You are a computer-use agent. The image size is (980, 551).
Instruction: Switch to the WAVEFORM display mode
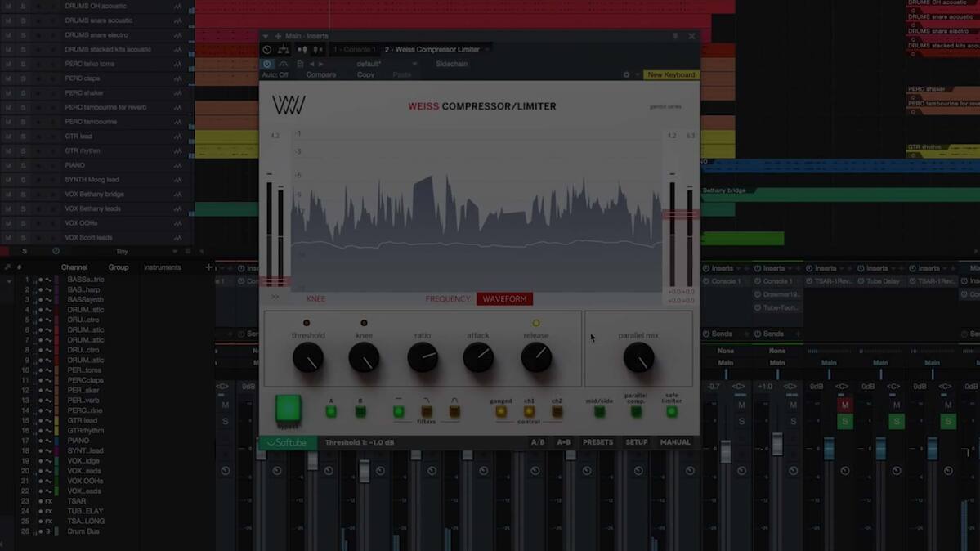click(x=503, y=299)
